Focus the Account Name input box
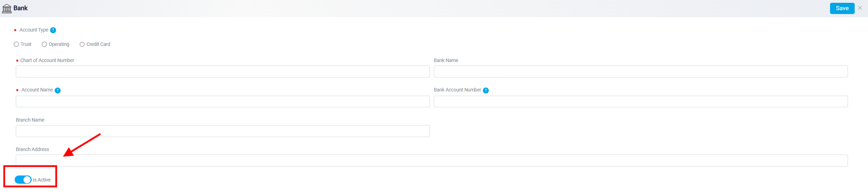Viewport: 868px width, 191px height. point(223,102)
